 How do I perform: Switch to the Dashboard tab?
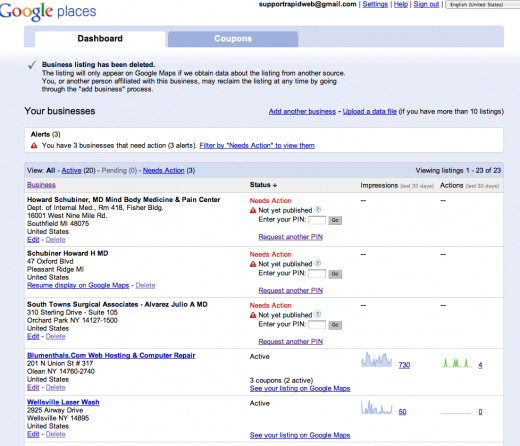click(x=100, y=39)
